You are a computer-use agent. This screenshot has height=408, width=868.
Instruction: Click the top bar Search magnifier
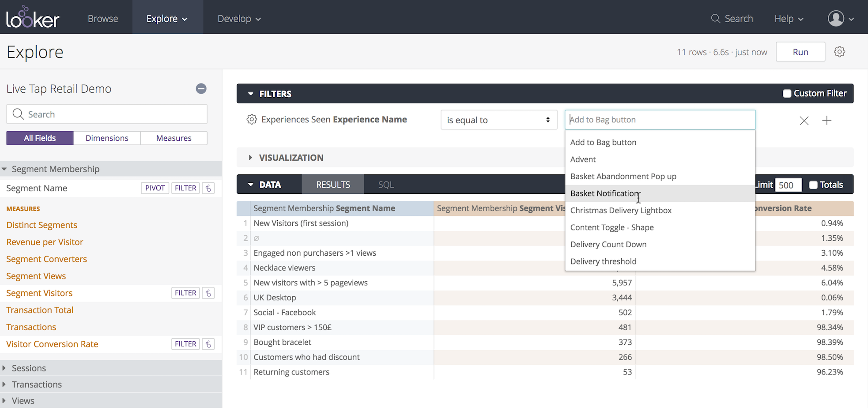[716, 19]
